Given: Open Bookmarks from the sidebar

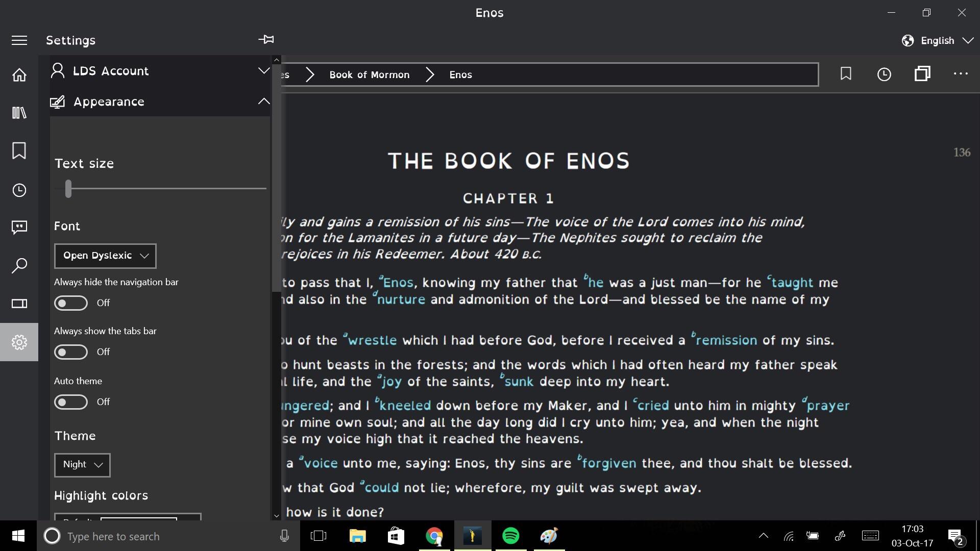Looking at the screenshot, I should pyautogui.click(x=19, y=151).
